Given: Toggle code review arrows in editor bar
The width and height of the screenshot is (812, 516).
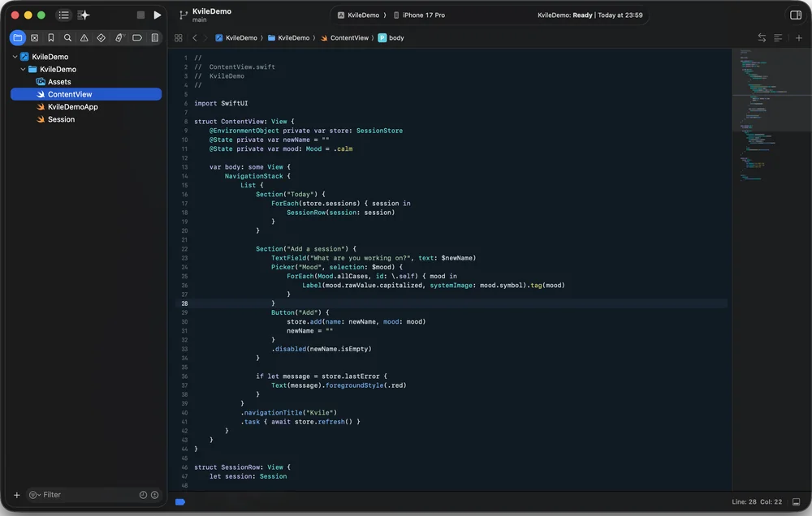Looking at the screenshot, I should tap(762, 38).
